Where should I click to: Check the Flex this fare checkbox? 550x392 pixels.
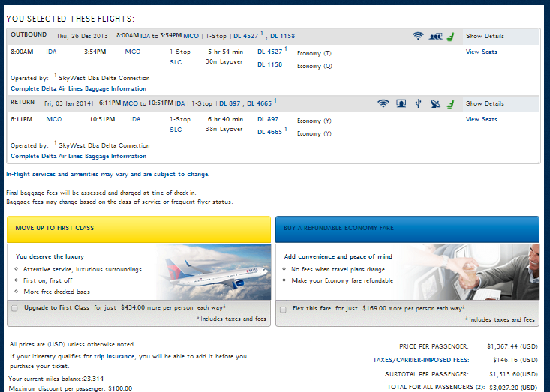[283, 310]
